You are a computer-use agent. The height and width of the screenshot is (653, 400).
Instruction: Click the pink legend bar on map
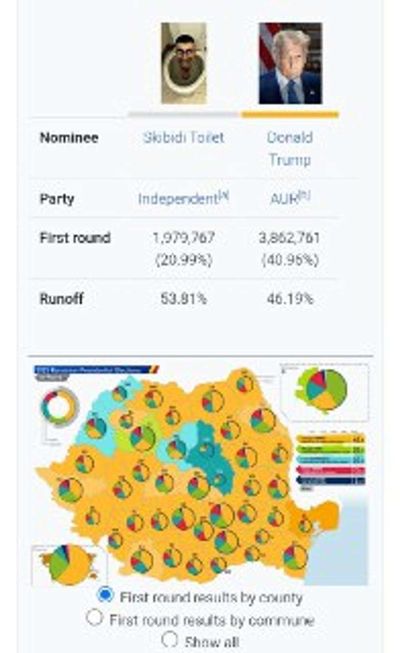click(x=330, y=471)
